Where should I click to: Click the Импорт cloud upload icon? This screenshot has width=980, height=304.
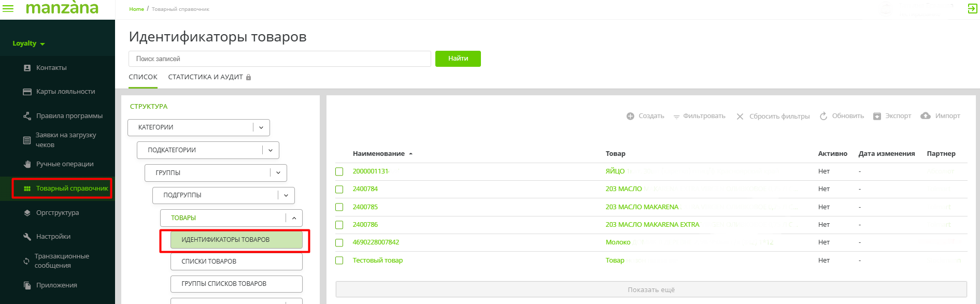tap(926, 116)
